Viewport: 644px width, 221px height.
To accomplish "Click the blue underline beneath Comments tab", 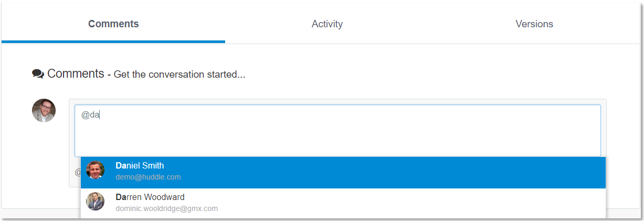I will (x=113, y=41).
